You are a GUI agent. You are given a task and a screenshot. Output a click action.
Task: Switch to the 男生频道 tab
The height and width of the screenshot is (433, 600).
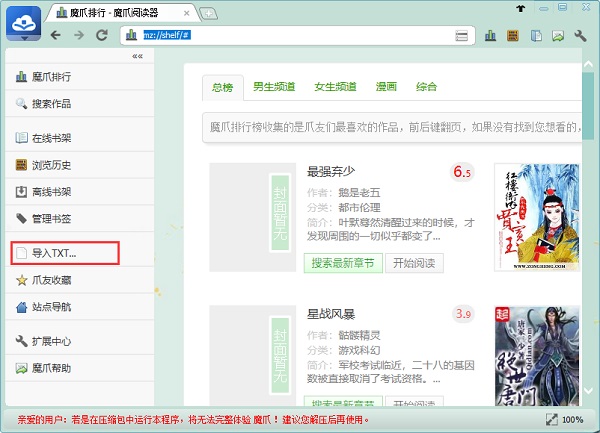(273, 87)
